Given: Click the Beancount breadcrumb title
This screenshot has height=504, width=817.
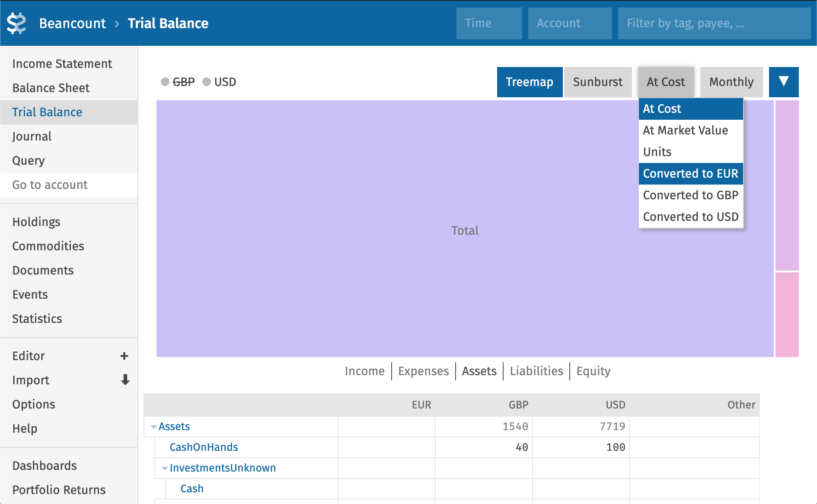Looking at the screenshot, I should [x=72, y=23].
